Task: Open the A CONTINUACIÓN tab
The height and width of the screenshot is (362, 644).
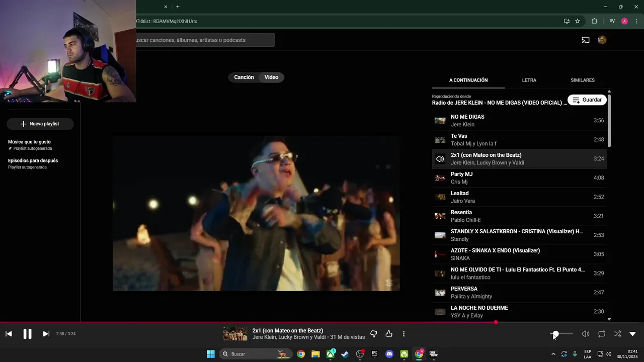Action: tap(468, 80)
